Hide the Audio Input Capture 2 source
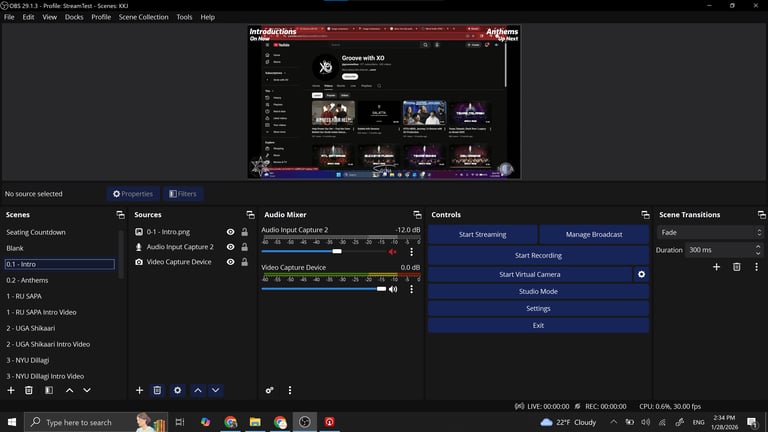This screenshot has width=768, height=432. click(x=230, y=247)
